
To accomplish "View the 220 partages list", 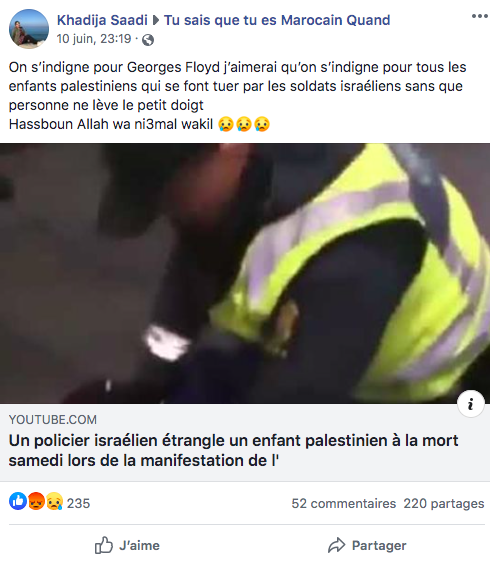I will [x=444, y=504].
